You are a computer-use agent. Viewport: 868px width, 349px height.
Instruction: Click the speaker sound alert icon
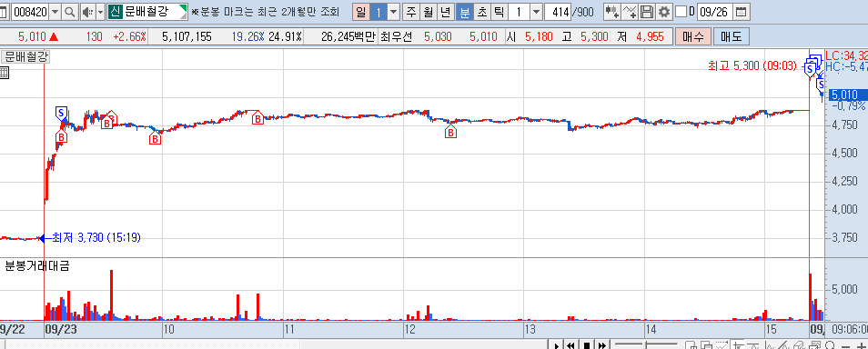[x=87, y=12]
